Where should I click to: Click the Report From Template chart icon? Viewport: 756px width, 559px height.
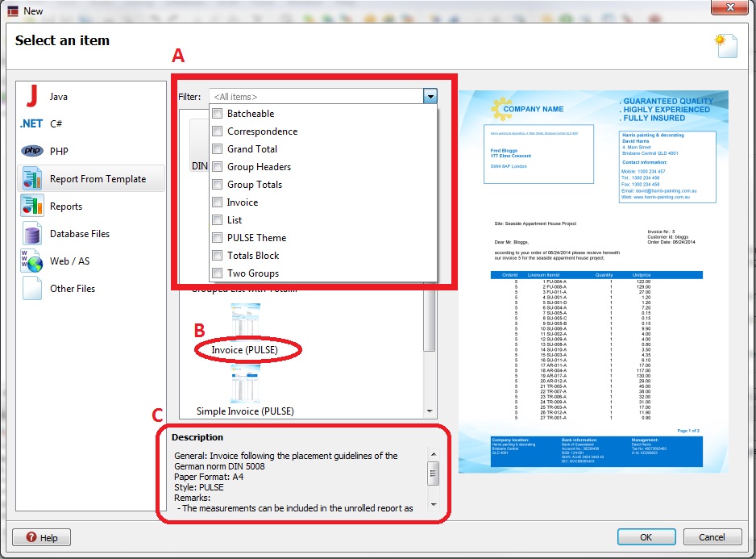coord(32,178)
